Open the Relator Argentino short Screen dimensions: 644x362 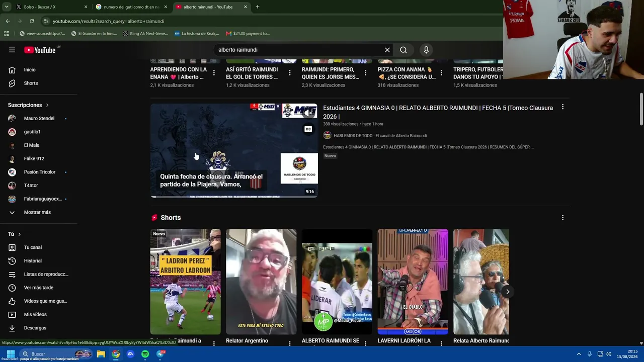[261, 282]
